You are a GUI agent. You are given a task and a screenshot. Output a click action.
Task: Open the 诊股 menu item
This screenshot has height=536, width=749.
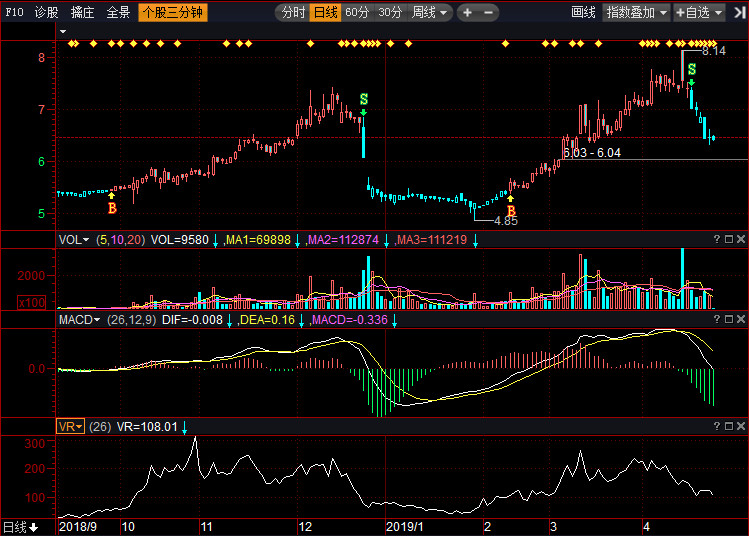point(46,13)
